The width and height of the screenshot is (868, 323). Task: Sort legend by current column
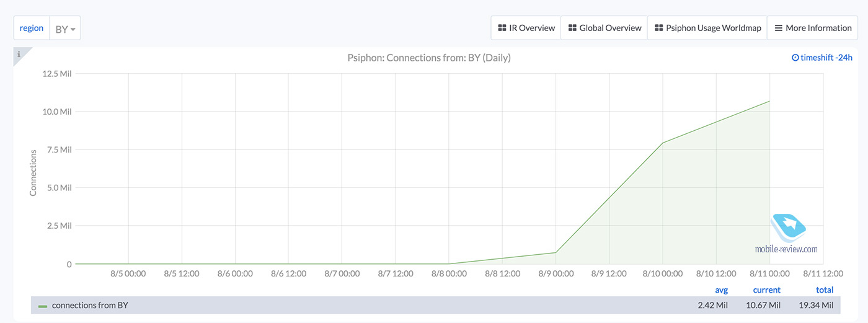tap(766, 290)
